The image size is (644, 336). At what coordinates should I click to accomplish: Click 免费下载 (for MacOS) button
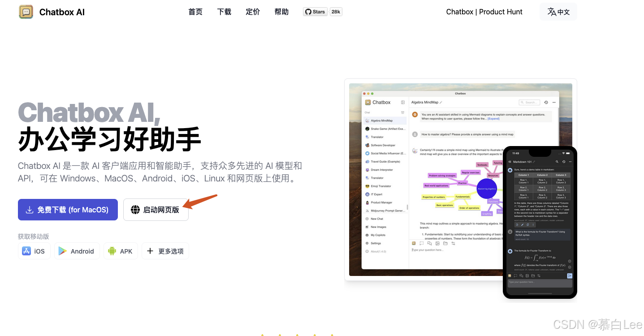tap(68, 210)
